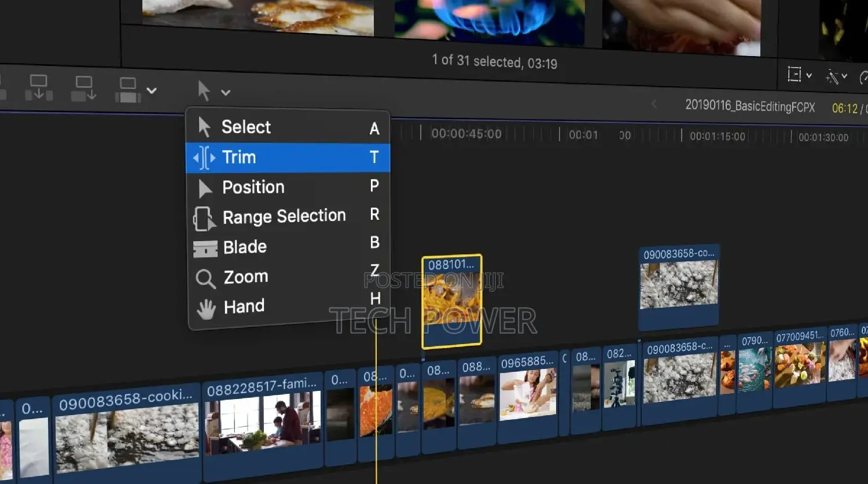The width and height of the screenshot is (868, 484).
Task: Click the arrow tool selector icon
Action: click(204, 91)
